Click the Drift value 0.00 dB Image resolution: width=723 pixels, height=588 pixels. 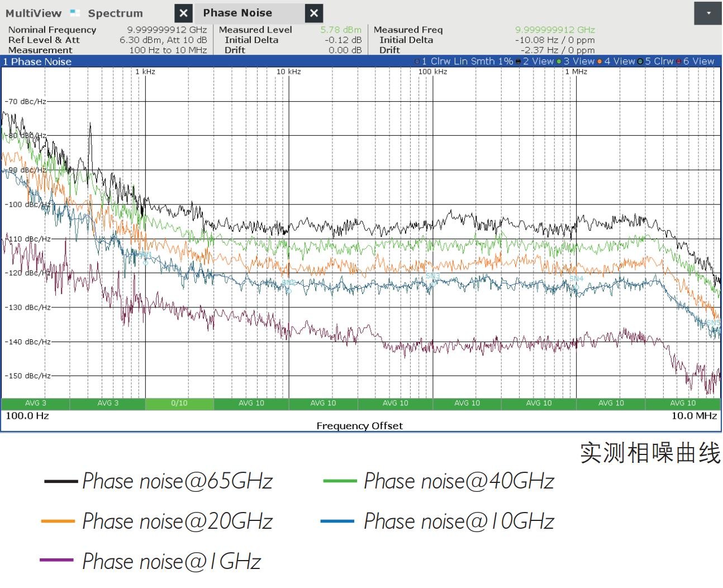pyautogui.click(x=345, y=50)
